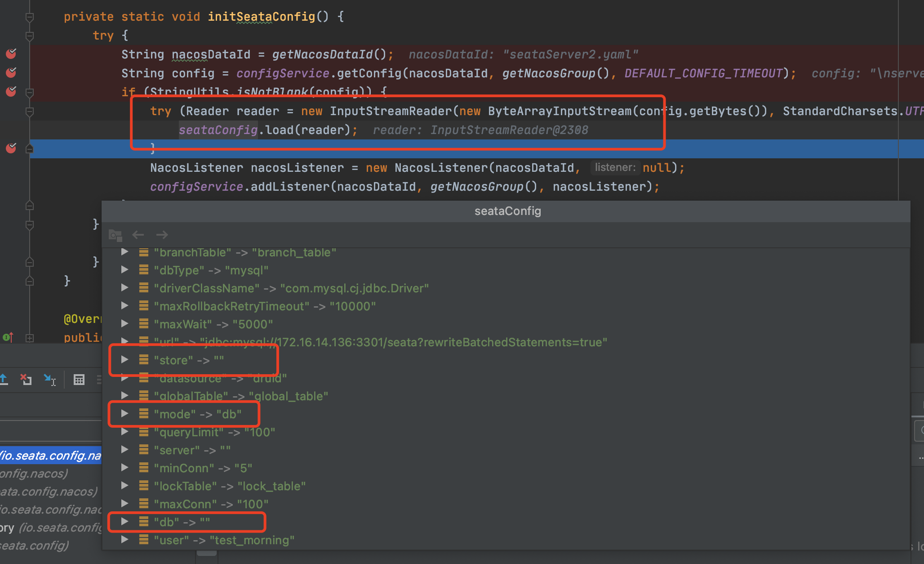This screenshot has height=564, width=924.
Task: Navigate back with the left arrow in seataConfig popup
Action: (x=138, y=234)
